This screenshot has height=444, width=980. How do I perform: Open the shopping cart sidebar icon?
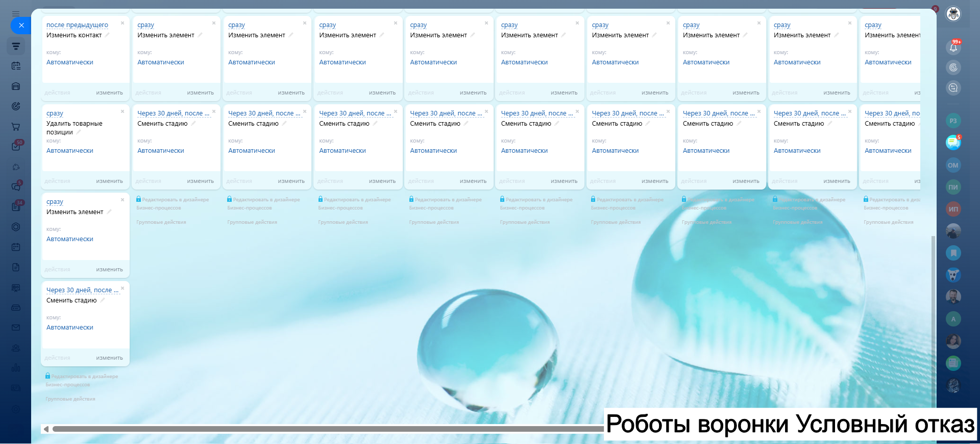pos(16,126)
